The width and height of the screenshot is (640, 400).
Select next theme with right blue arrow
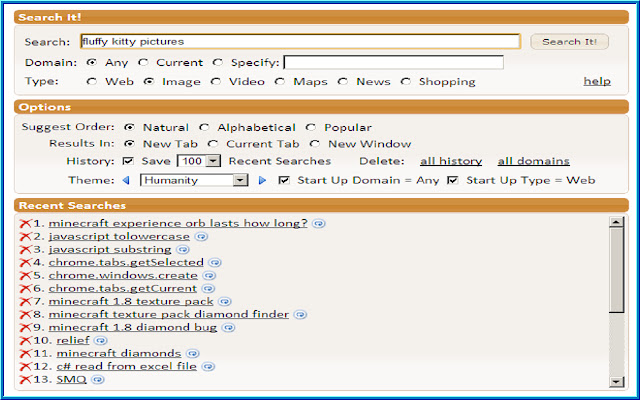point(263,181)
